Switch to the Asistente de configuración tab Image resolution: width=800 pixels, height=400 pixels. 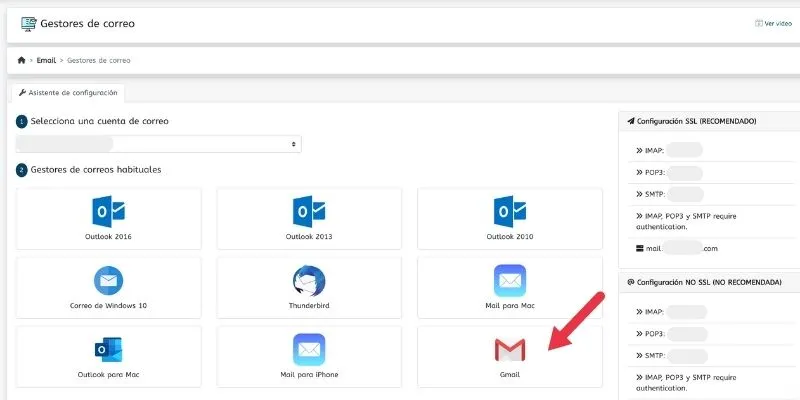point(68,93)
